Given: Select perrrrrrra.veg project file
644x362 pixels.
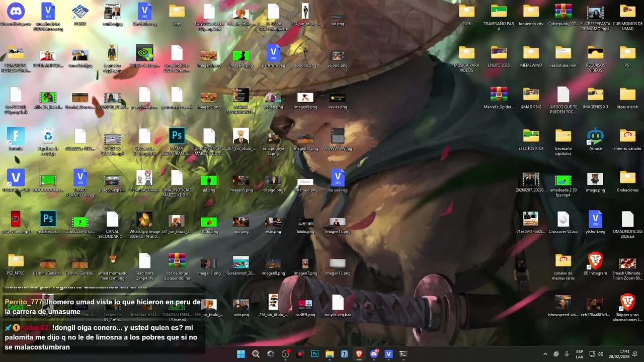Looking at the screenshot, I should (273, 56).
